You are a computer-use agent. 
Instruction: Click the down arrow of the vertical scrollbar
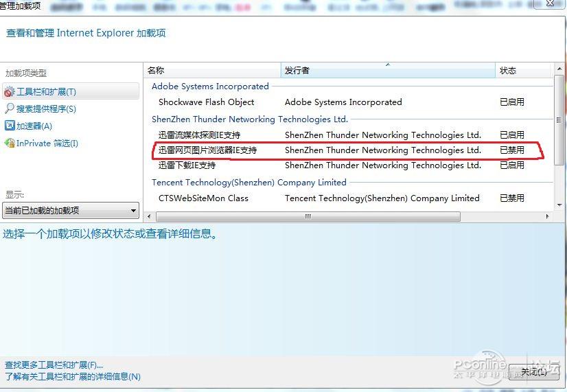tap(559, 205)
